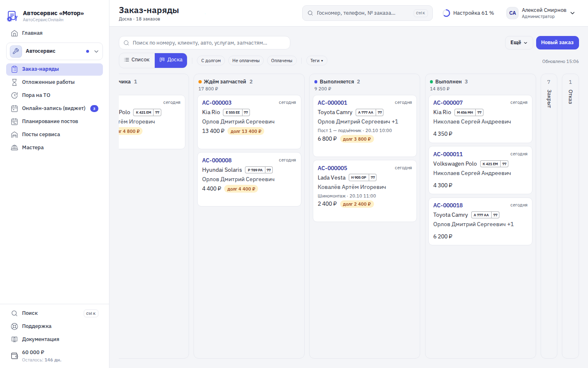
Task: Click the Посты сервиса garage icon
Action: click(14, 135)
